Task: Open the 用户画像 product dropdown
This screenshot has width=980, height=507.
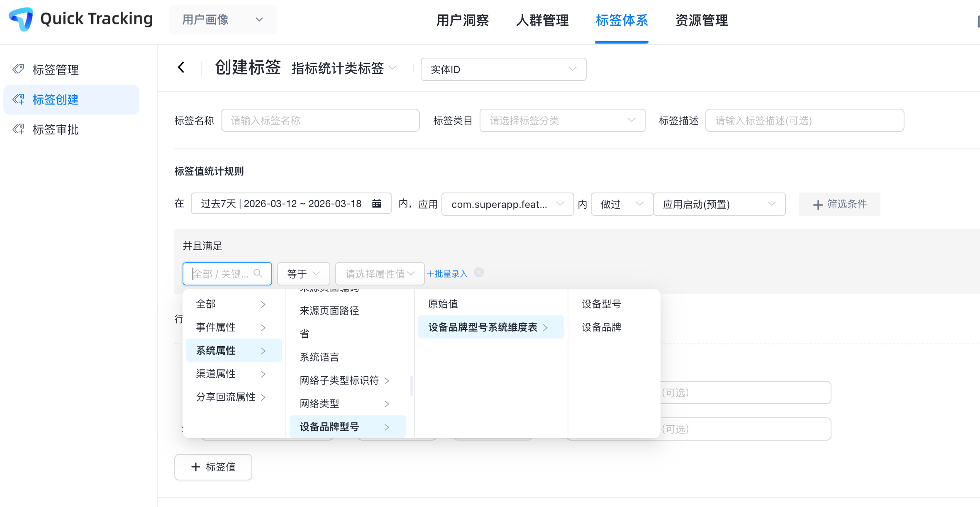Action: [222, 19]
